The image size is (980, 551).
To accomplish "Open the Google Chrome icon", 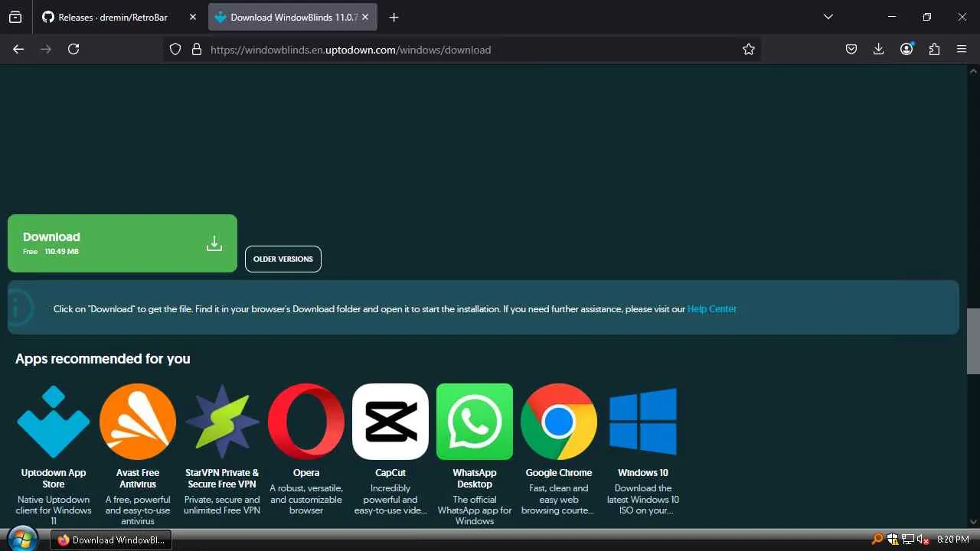I will click(559, 422).
